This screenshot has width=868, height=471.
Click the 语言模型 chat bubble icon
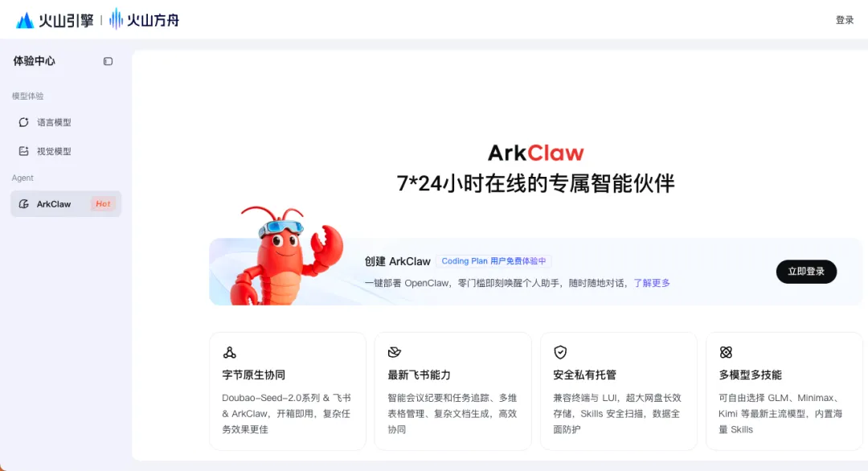23,122
